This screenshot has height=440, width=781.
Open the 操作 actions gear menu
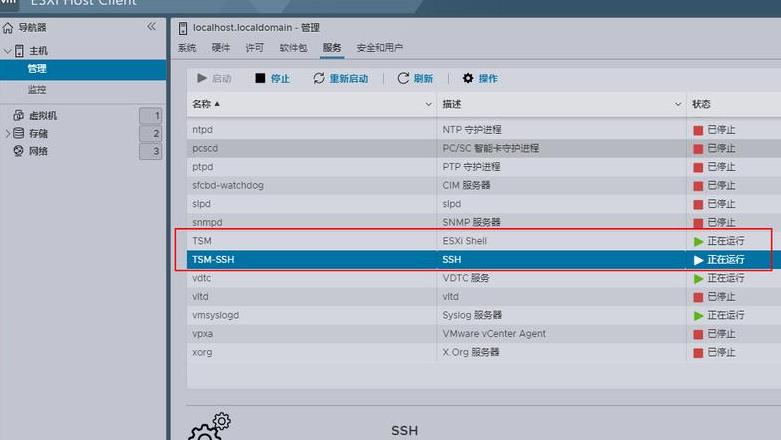coord(480,78)
